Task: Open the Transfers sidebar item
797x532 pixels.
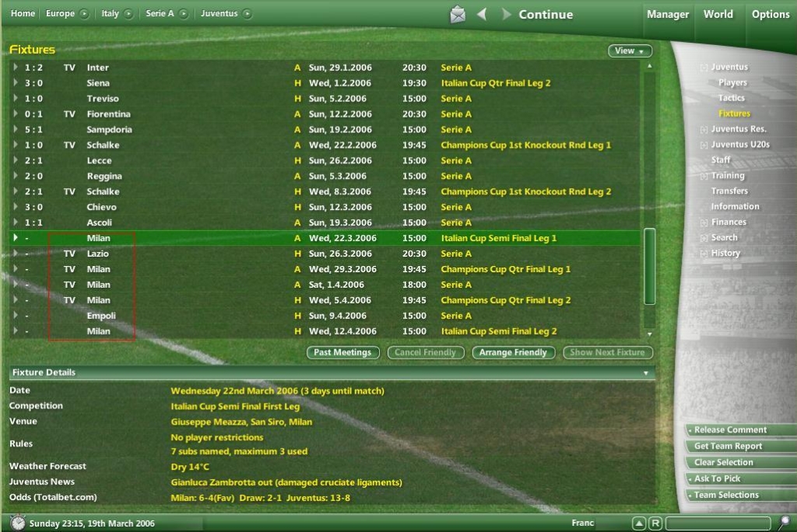Action: click(x=729, y=191)
